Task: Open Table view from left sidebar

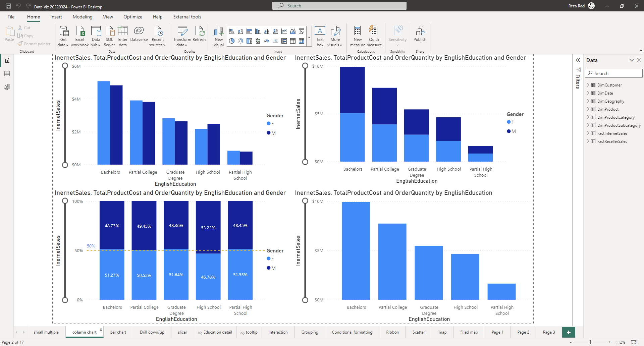Action: 7,74
